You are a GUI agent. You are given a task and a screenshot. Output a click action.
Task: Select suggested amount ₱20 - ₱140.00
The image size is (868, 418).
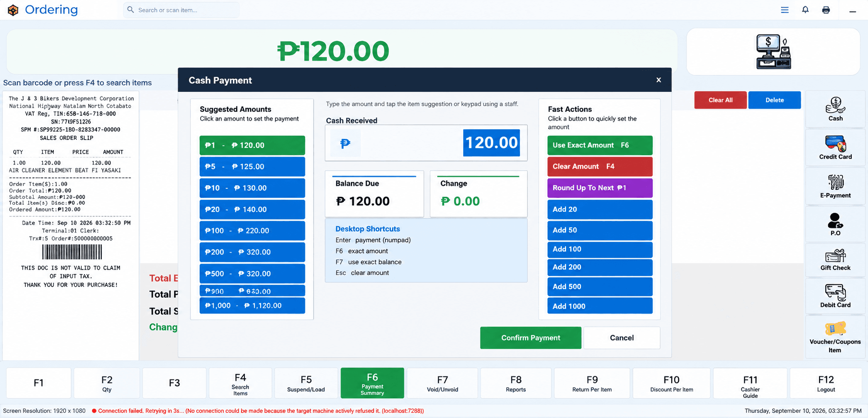[252, 209]
